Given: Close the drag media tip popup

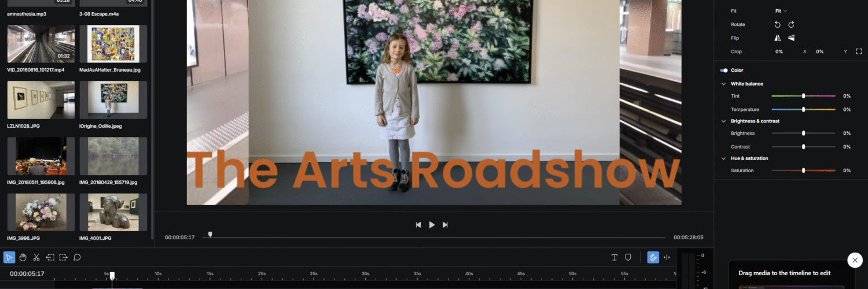Looking at the screenshot, I should pos(855,260).
